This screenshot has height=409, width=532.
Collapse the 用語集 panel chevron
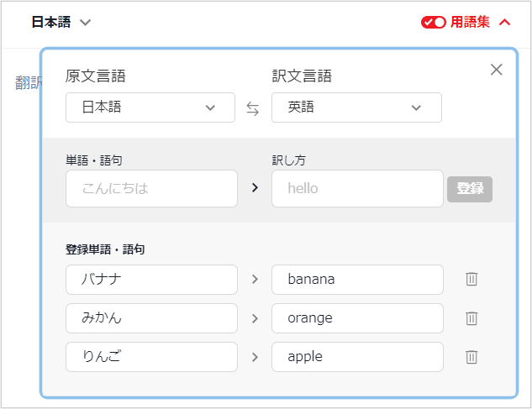point(504,23)
